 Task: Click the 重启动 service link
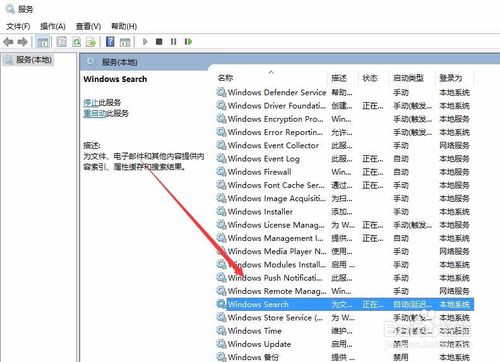pos(95,113)
